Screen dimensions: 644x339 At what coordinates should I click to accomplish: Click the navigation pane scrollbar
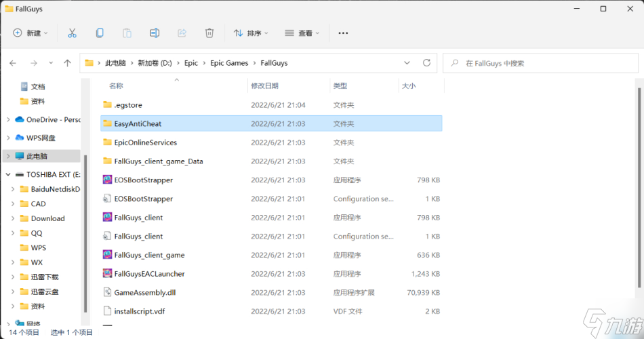coord(85,233)
